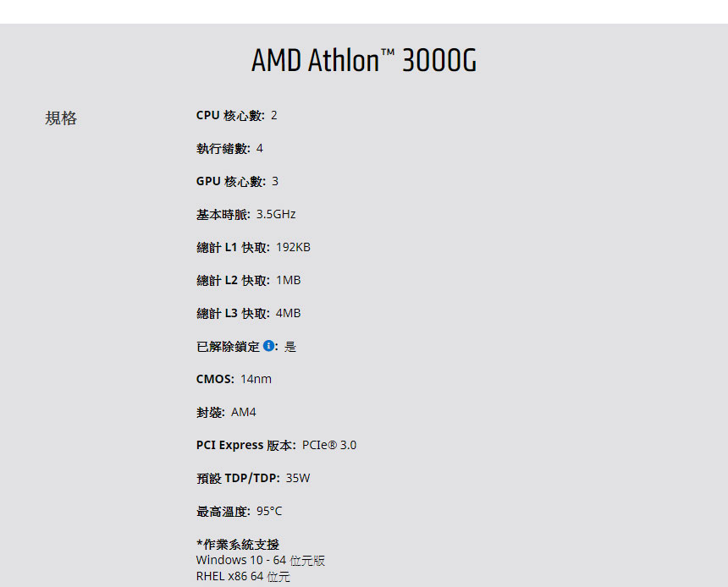
Task: Click the 封裝 AM4 value
Action: tap(243, 412)
